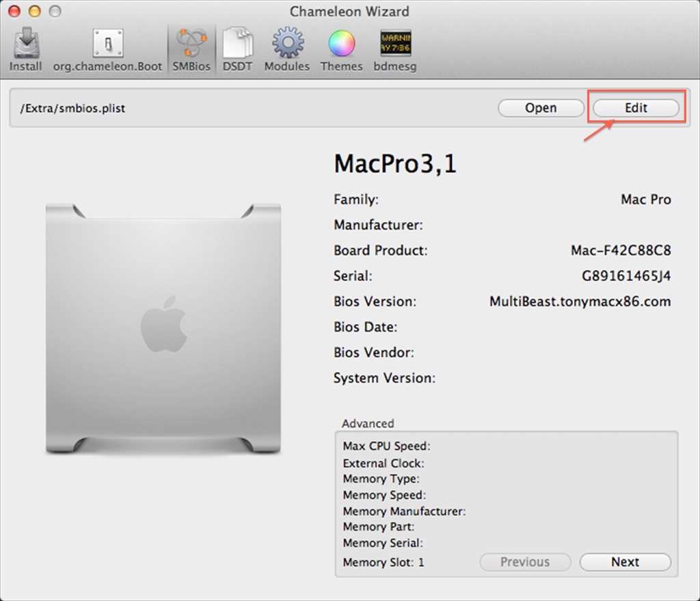The width and height of the screenshot is (700, 601).
Task: Select the MacPro3,1 model heading
Action: click(395, 163)
